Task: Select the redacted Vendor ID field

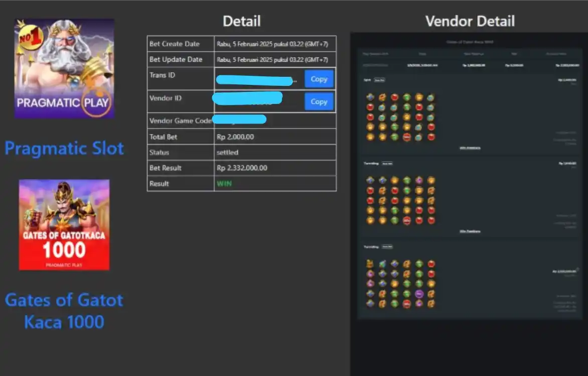Action: [248, 97]
